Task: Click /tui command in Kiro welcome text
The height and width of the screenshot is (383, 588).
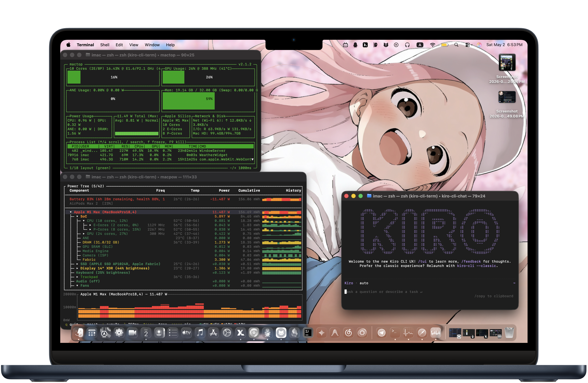Action: 422,262
